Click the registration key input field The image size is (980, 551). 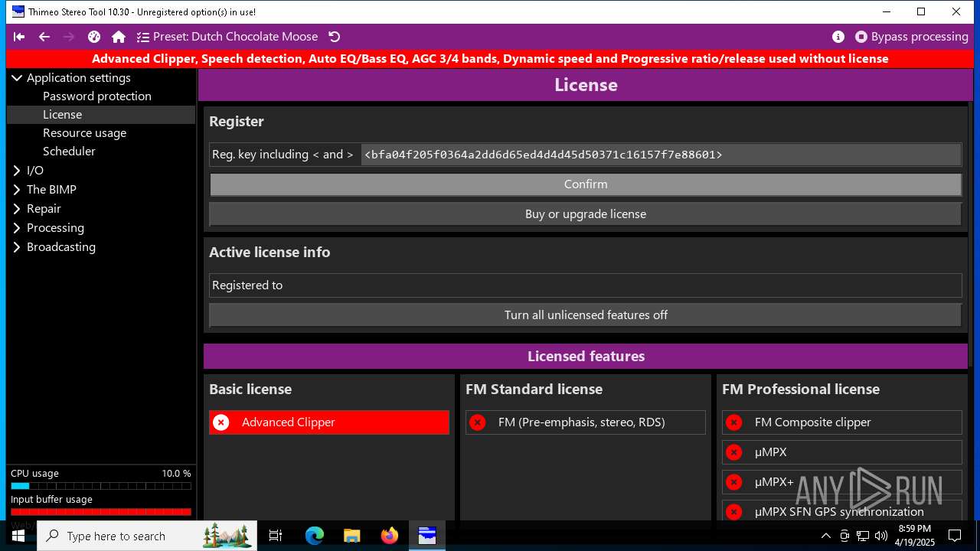(661, 155)
